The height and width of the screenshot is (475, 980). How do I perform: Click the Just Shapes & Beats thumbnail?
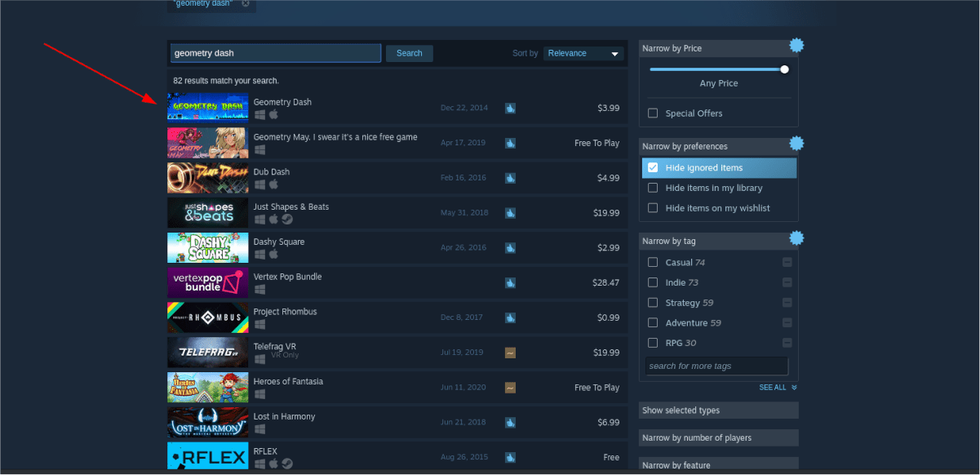[207, 212]
